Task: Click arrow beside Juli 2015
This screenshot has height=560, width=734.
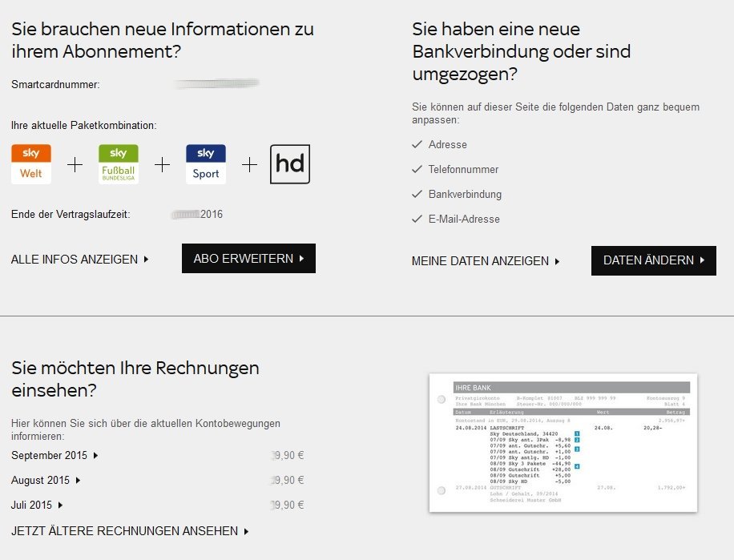Action: coord(60,505)
